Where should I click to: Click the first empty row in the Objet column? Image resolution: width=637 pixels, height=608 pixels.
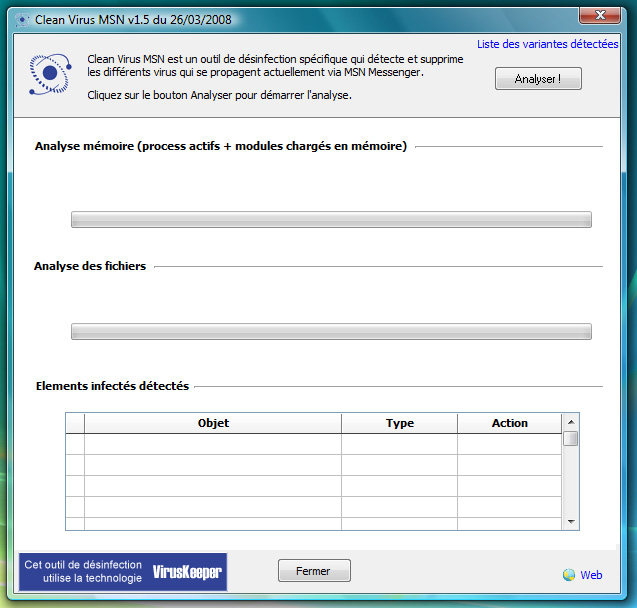213,444
